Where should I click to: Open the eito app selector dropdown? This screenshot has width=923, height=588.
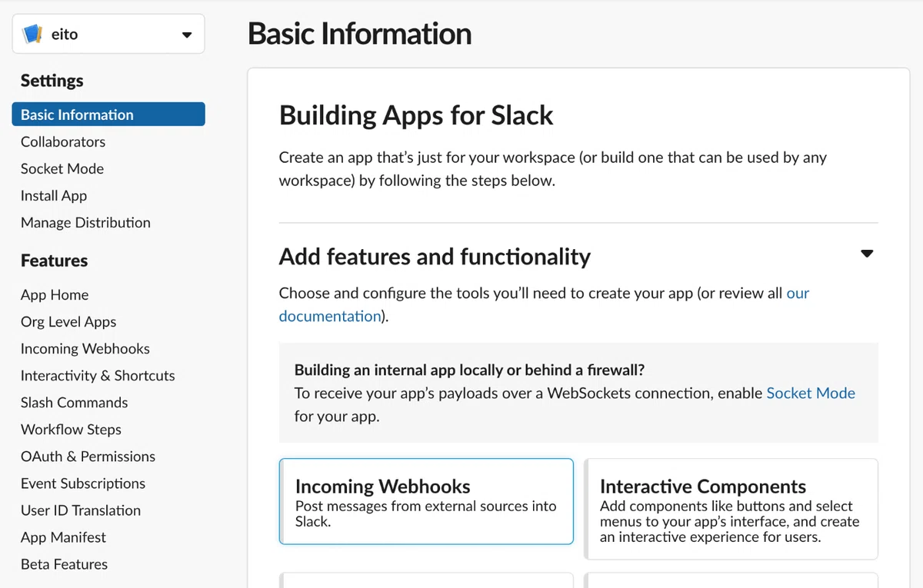[108, 34]
